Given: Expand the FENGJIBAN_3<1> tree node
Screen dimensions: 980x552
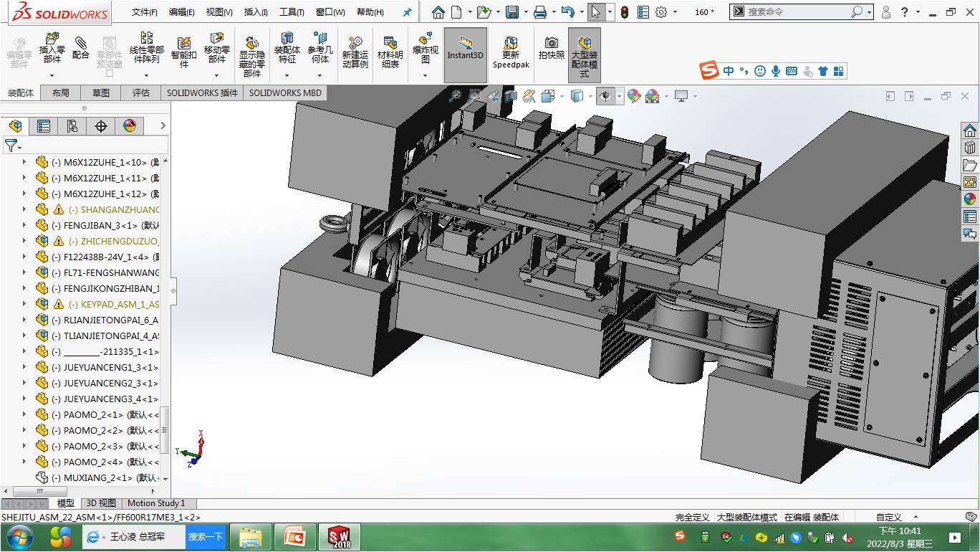Looking at the screenshot, I should click(x=24, y=225).
